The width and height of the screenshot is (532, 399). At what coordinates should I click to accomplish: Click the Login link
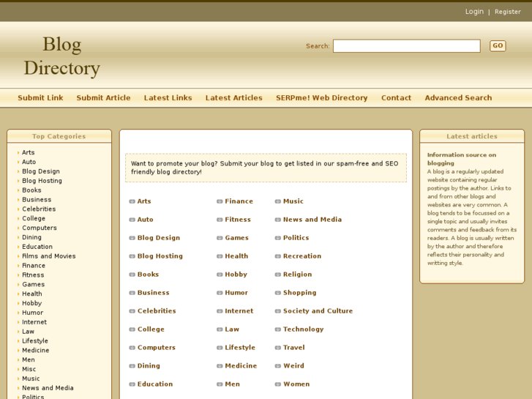pos(474,12)
